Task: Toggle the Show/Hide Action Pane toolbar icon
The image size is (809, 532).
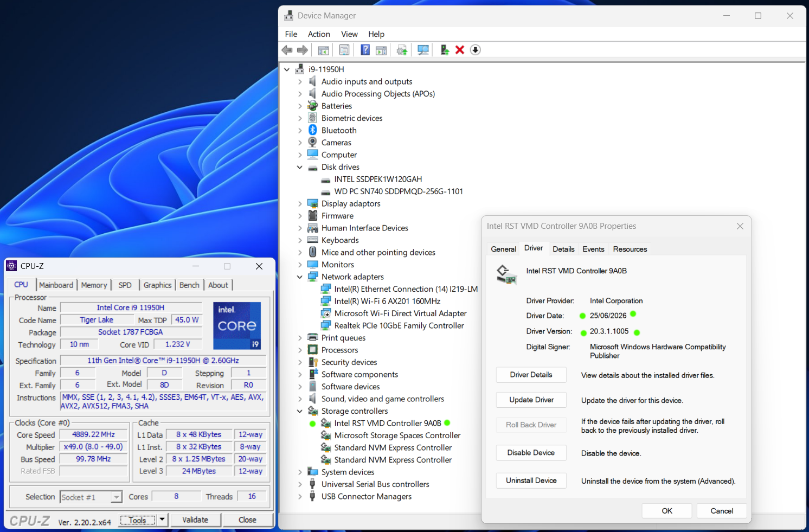Action: click(381, 50)
